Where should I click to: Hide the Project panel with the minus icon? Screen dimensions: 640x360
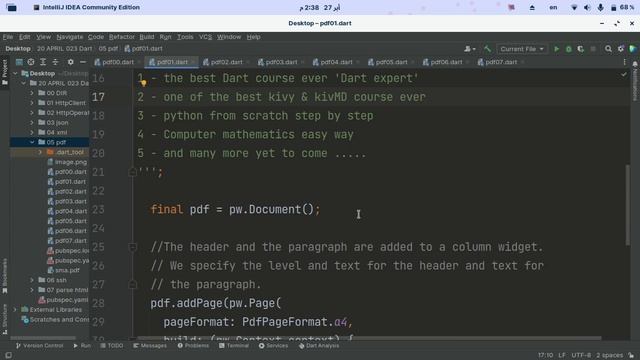coord(83,62)
